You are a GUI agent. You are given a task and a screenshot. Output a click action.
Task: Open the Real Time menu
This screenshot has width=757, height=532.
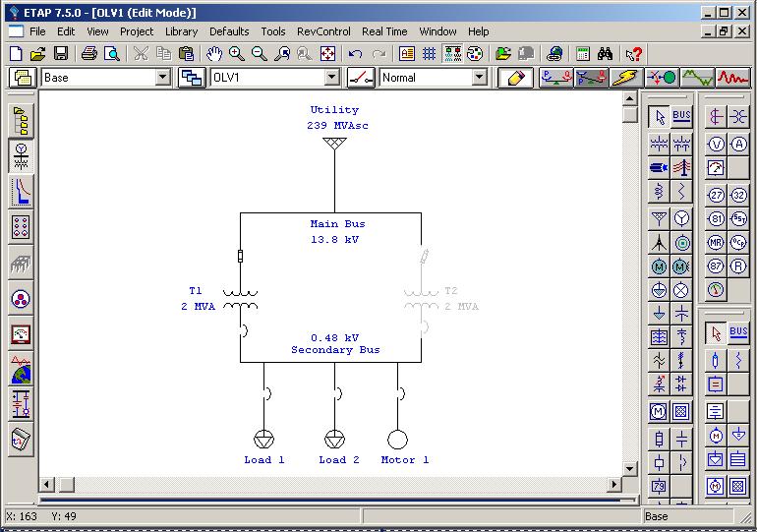[x=384, y=31]
